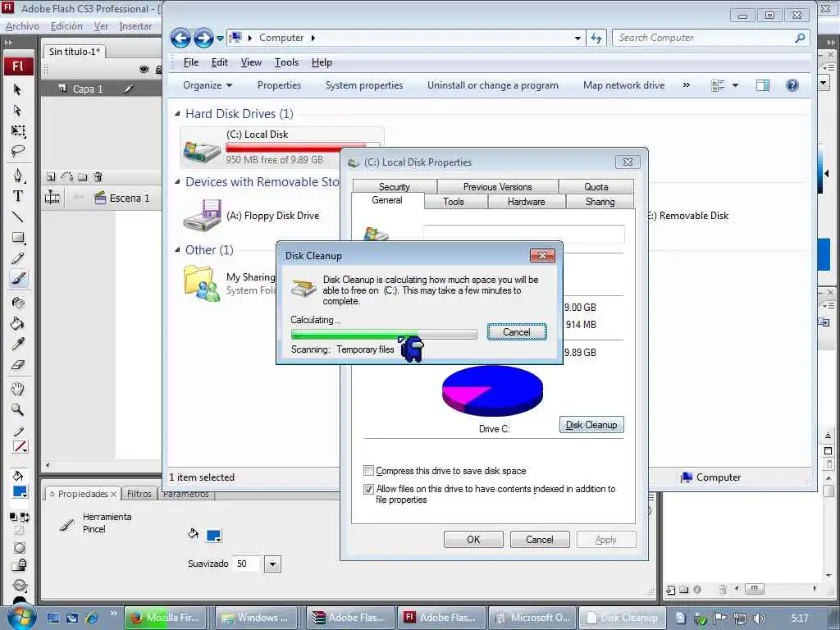Select the Line tool

click(18, 217)
